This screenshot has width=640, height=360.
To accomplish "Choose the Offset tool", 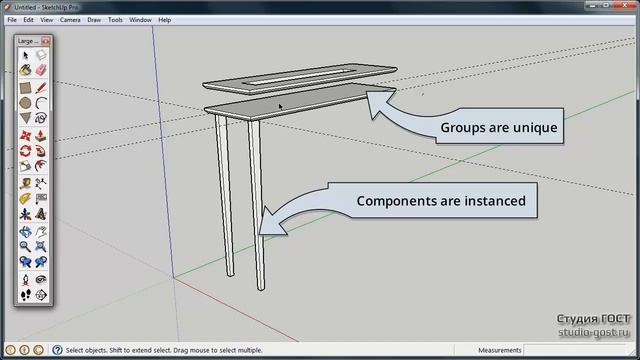I will (x=41, y=166).
